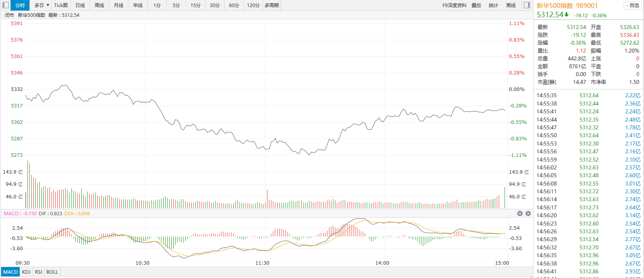Open the 统计 statistics tool

point(493,5)
